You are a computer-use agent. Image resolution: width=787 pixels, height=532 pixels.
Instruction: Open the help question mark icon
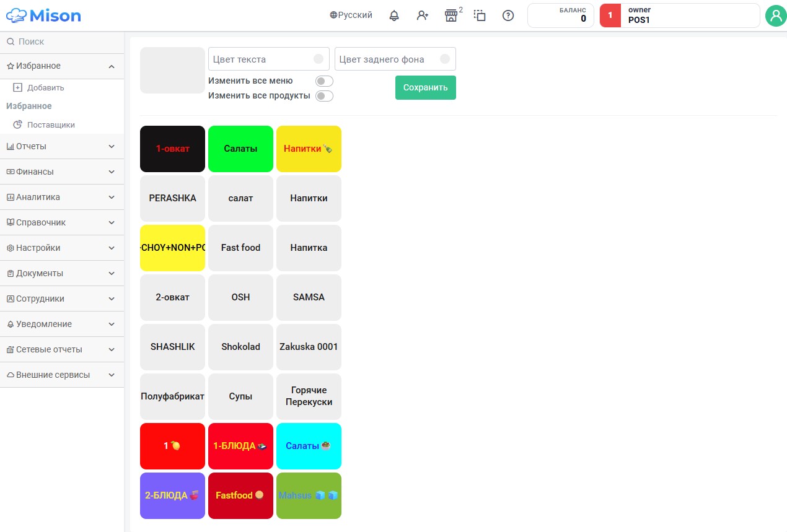508,15
